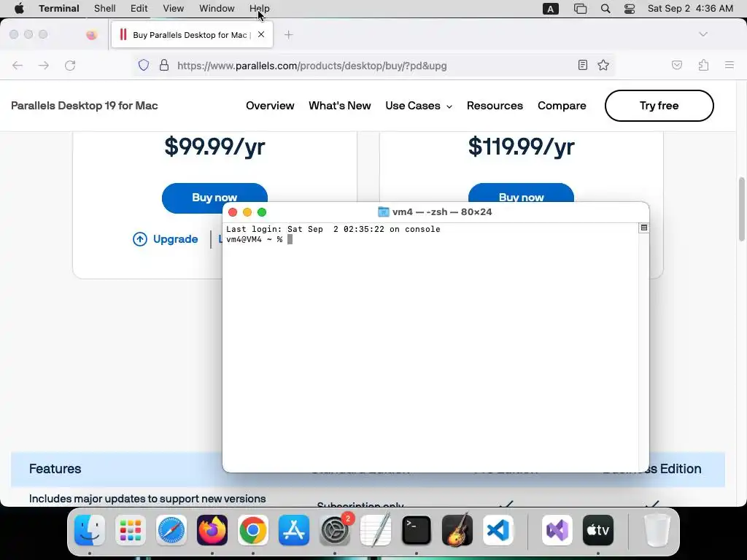Go forward in browser history
Screen dimensions: 747x560
click(x=44, y=65)
